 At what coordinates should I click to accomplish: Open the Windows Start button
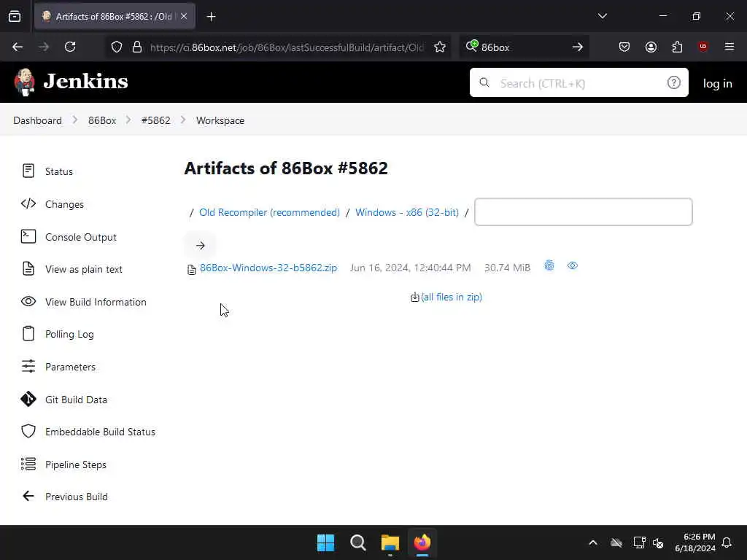click(326, 542)
